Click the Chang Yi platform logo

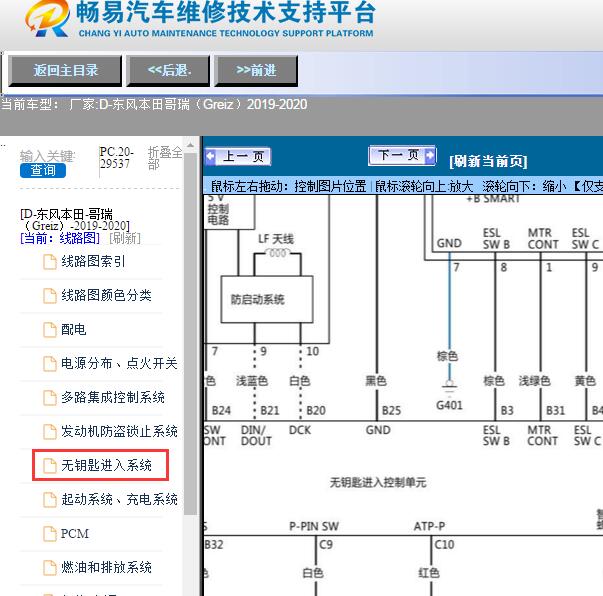point(48,19)
